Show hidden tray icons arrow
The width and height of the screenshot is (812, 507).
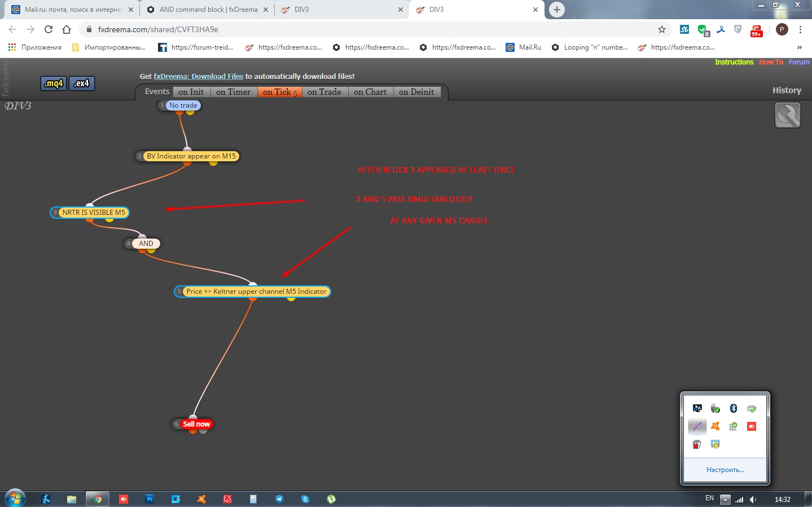726,499
